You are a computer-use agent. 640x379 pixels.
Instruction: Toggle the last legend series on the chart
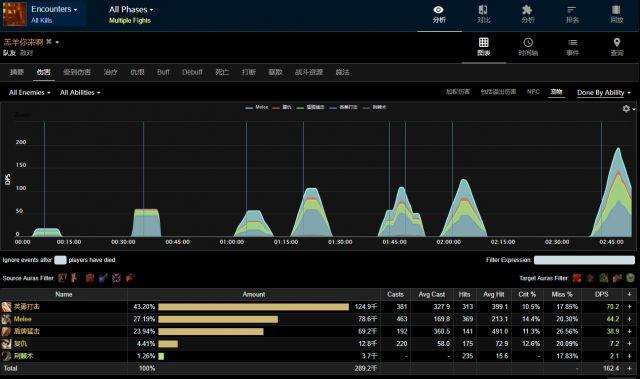tap(375, 107)
